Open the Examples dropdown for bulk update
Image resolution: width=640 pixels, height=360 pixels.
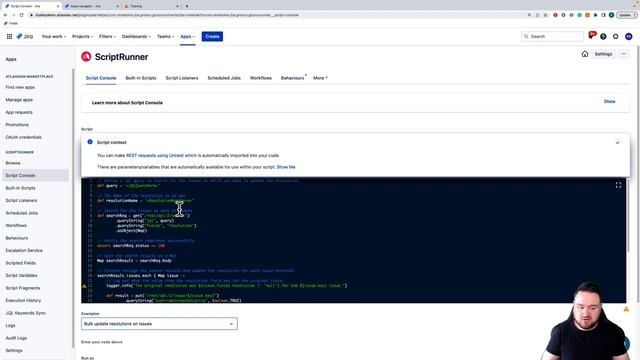tap(159, 324)
